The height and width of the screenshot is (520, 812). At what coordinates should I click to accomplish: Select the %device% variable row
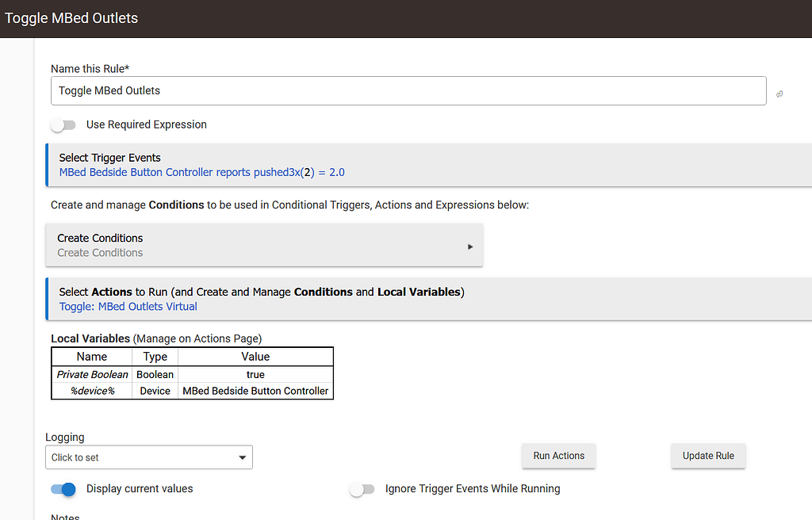[92, 391]
